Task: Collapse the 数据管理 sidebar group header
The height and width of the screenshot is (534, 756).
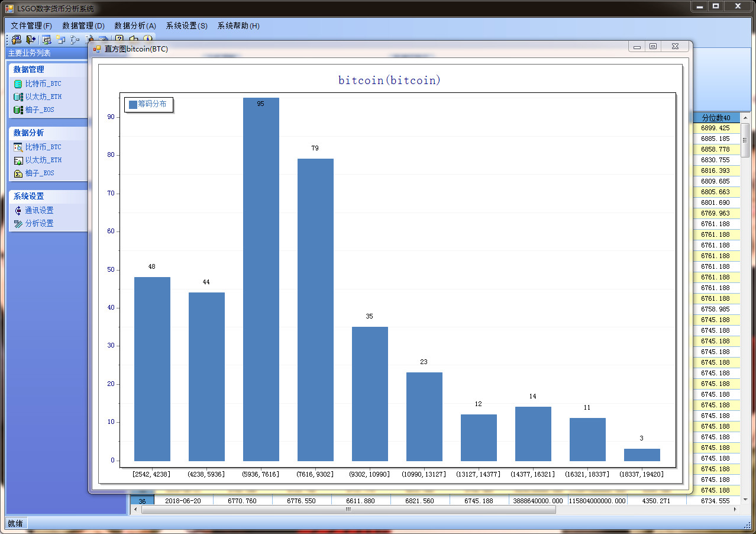Action: pos(49,69)
